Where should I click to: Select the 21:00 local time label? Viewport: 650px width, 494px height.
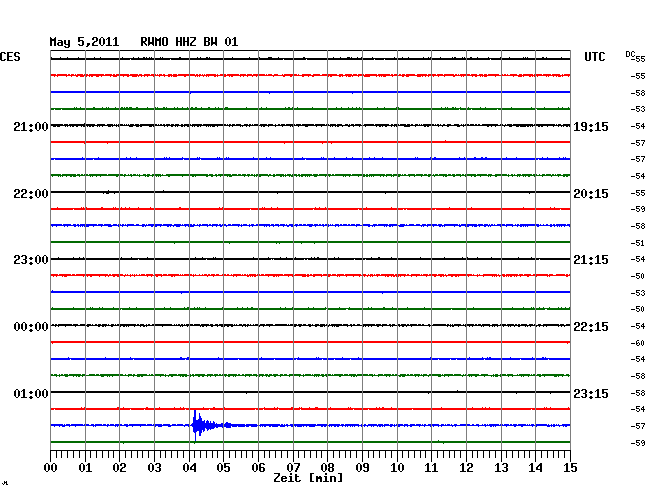[31, 127]
